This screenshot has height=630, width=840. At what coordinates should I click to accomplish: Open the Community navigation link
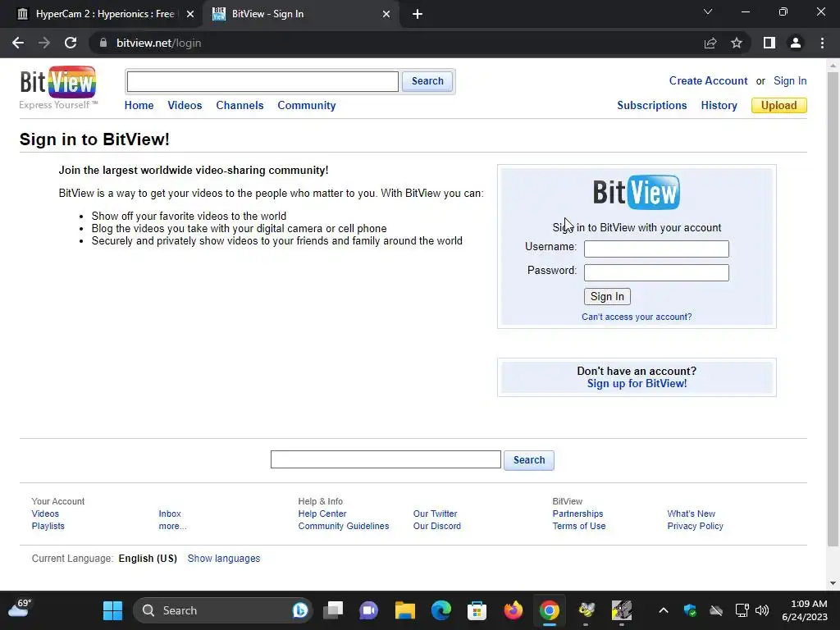(x=307, y=106)
